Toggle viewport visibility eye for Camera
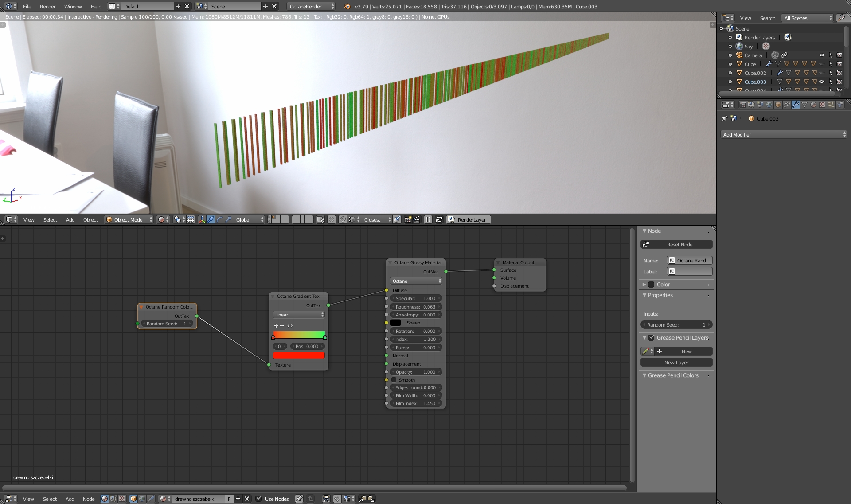The width and height of the screenshot is (851, 504). 822,55
